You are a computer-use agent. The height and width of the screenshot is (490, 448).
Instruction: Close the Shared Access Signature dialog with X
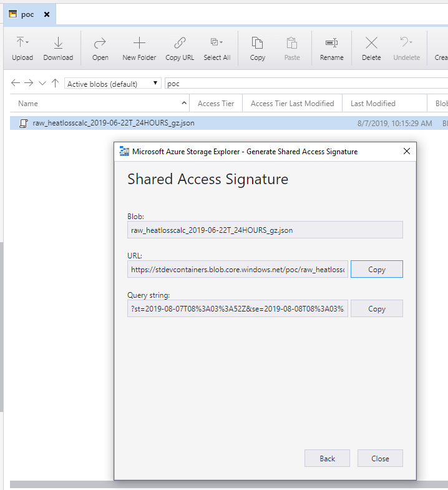pos(406,151)
